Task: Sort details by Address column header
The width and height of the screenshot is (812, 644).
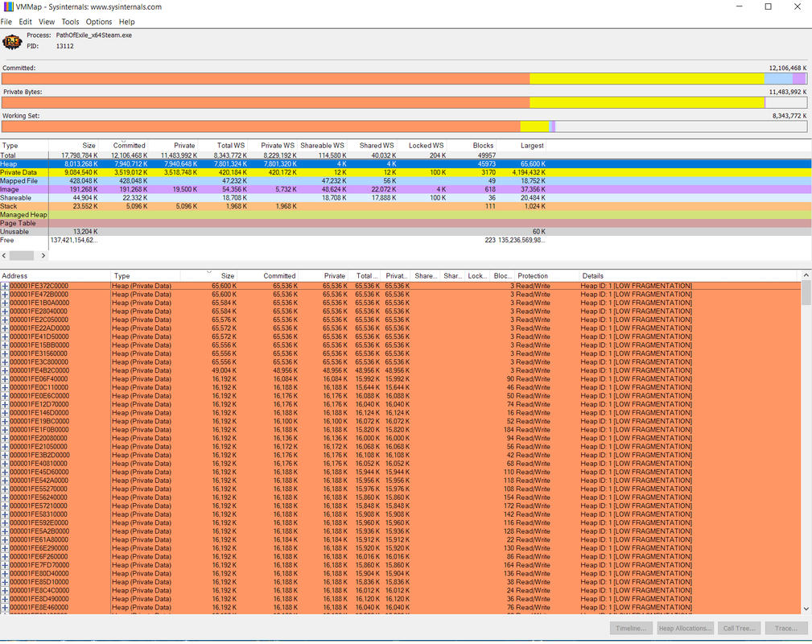Action: [56, 276]
